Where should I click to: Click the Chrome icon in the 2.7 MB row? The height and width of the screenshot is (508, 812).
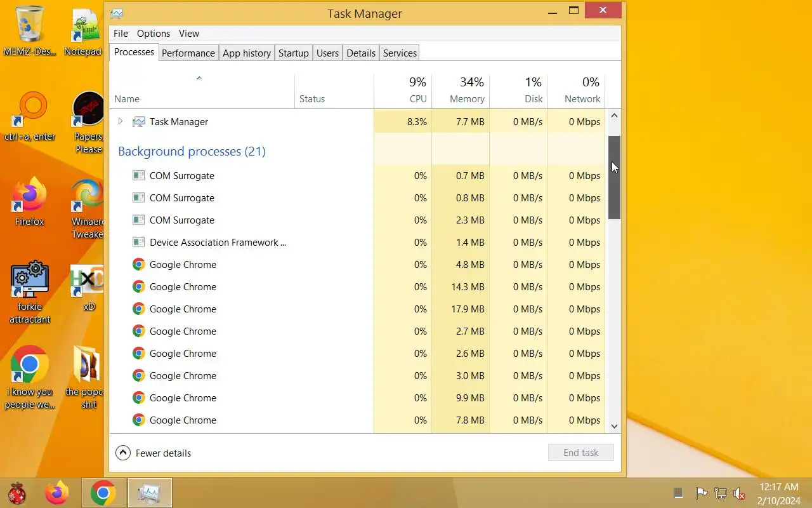pos(138,331)
